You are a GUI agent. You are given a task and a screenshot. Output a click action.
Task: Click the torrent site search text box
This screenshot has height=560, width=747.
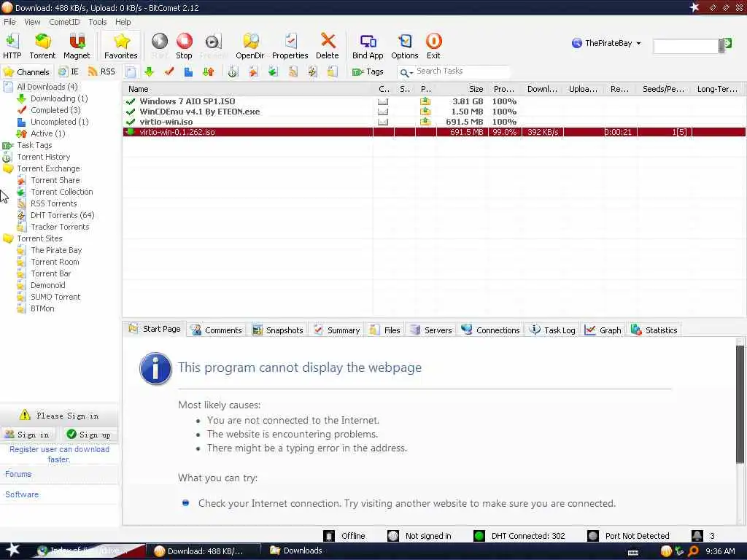coord(686,46)
